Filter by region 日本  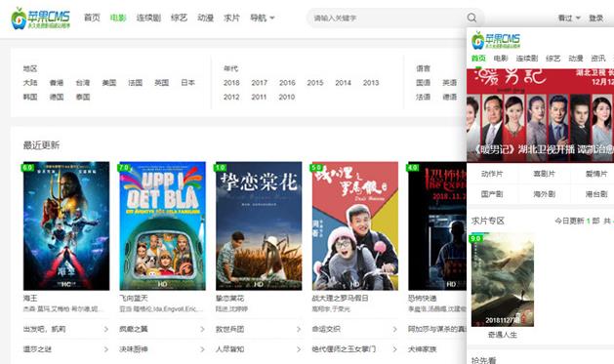pyautogui.click(x=188, y=83)
